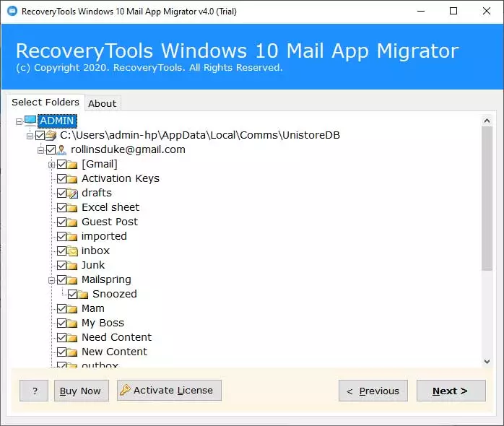
Task: Toggle the Guest Post checkbox
Action: [61, 222]
